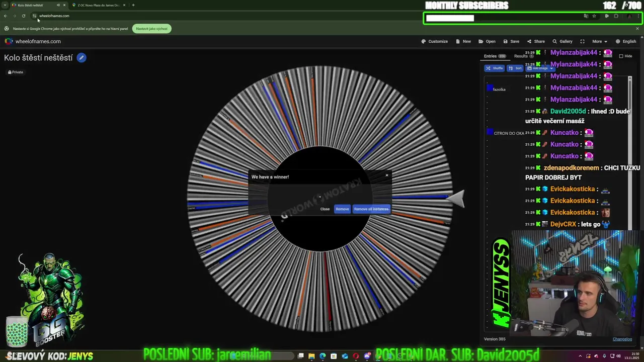Click the CITRON DO OKA entry
644x362 pixels.
(509, 133)
